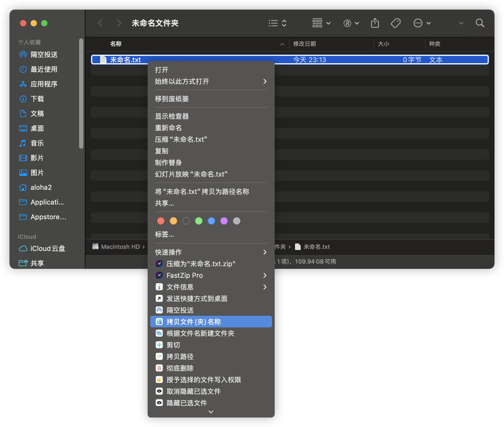
Task: Click the Tag icon in the toolbar
Action: click(x=395, y=23)
